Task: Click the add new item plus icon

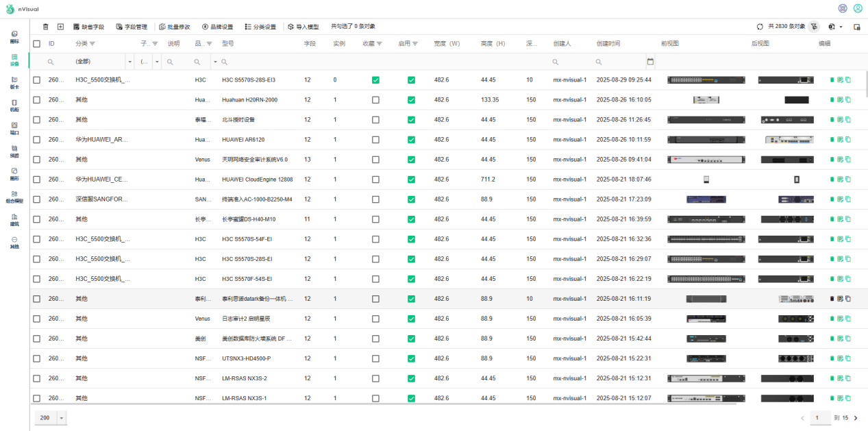Action: (60, 27)
